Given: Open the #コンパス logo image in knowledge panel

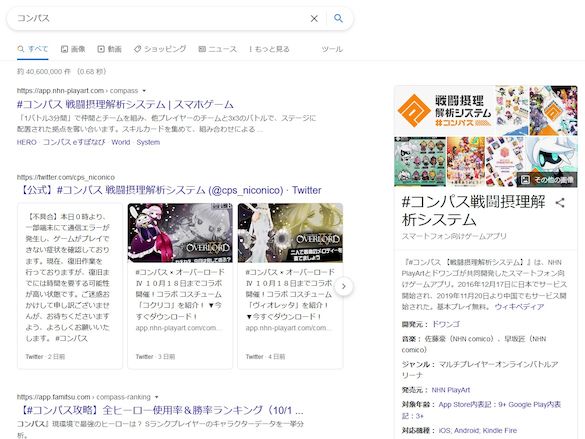Looking at the screenshot, I should 444,111.
